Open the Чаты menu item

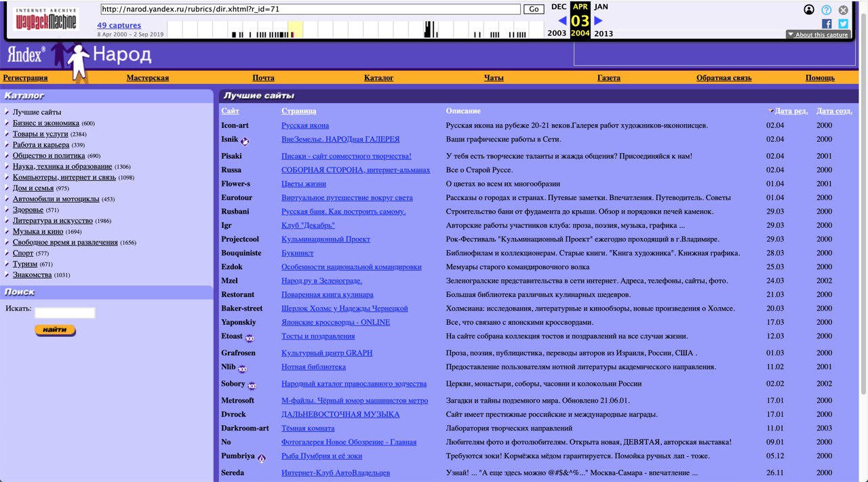click(x=494, y=78)
